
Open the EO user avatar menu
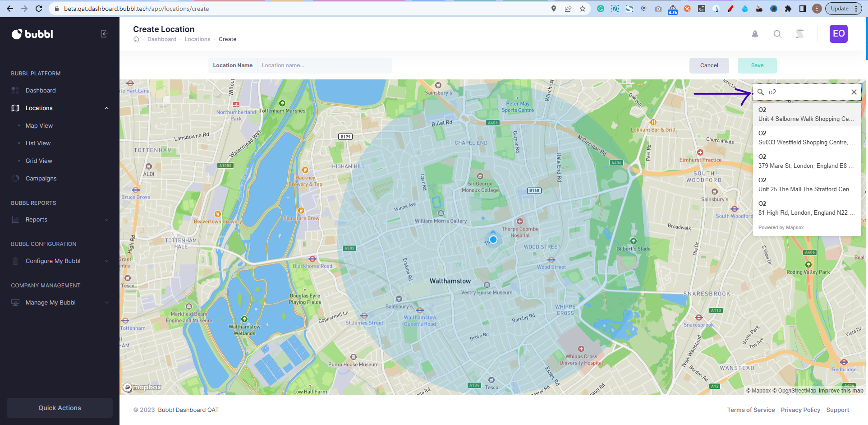click(x=839, y=34)
